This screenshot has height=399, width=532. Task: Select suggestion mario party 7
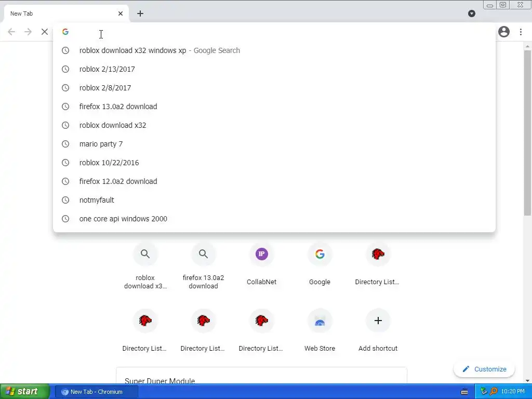click(x=274, y=144)
